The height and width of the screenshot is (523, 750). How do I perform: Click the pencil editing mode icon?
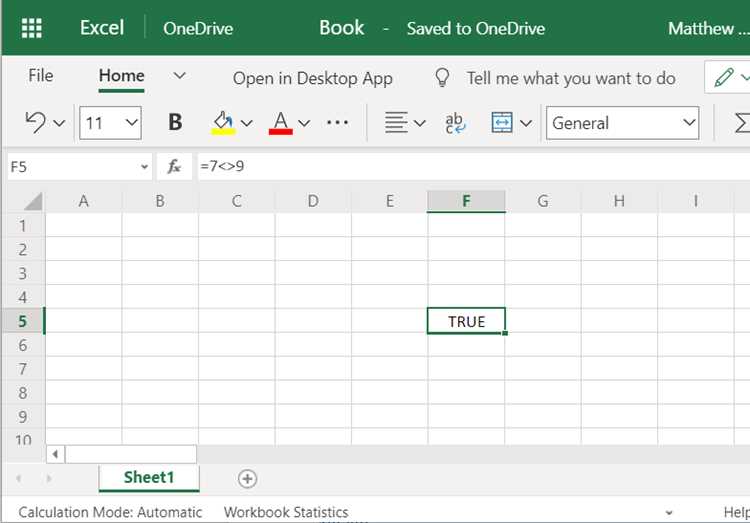724,77
